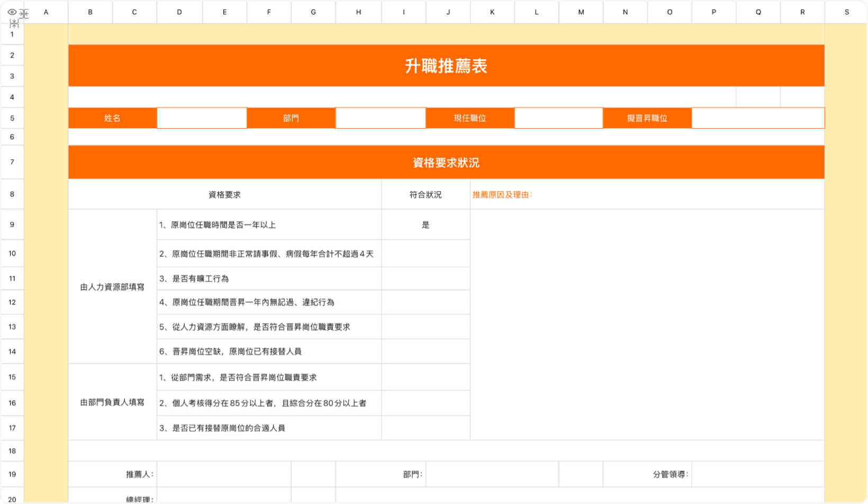868x504 pixels.
Task: Click the 擬晋昇職位 label cell
Action: coord(647,118)
